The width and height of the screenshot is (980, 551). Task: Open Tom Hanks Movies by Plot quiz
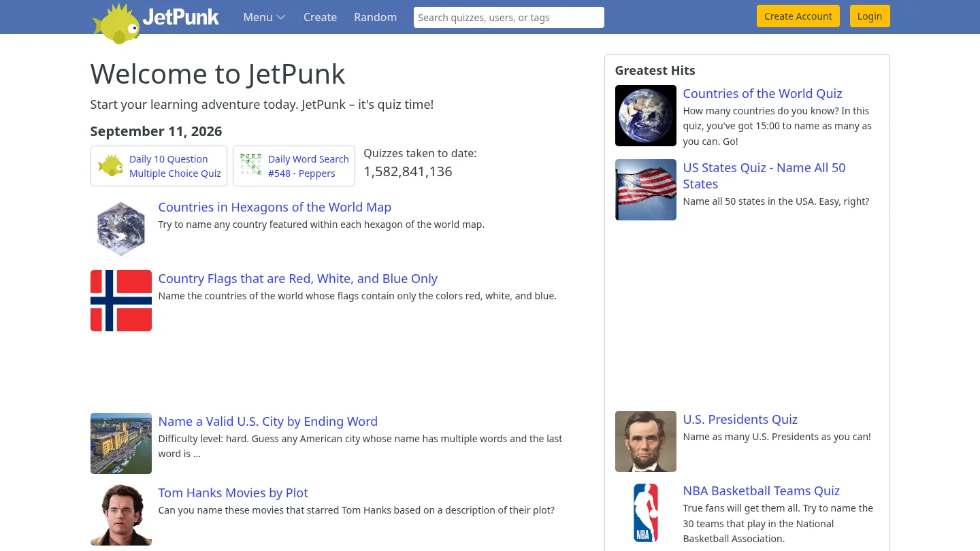coord(233,492)
